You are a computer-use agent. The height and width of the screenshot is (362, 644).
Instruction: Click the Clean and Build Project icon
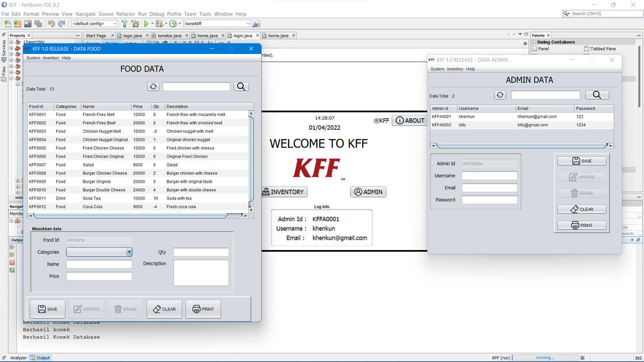pos(135,24)
